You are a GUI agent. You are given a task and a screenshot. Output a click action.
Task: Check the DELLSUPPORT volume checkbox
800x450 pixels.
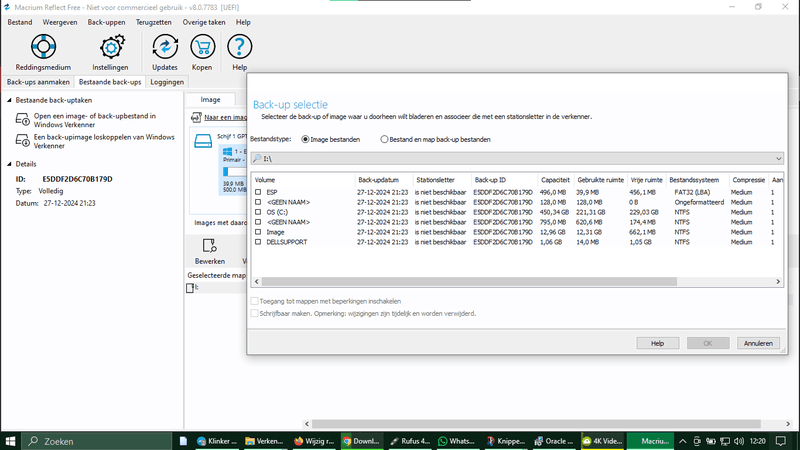click(258, 242)
